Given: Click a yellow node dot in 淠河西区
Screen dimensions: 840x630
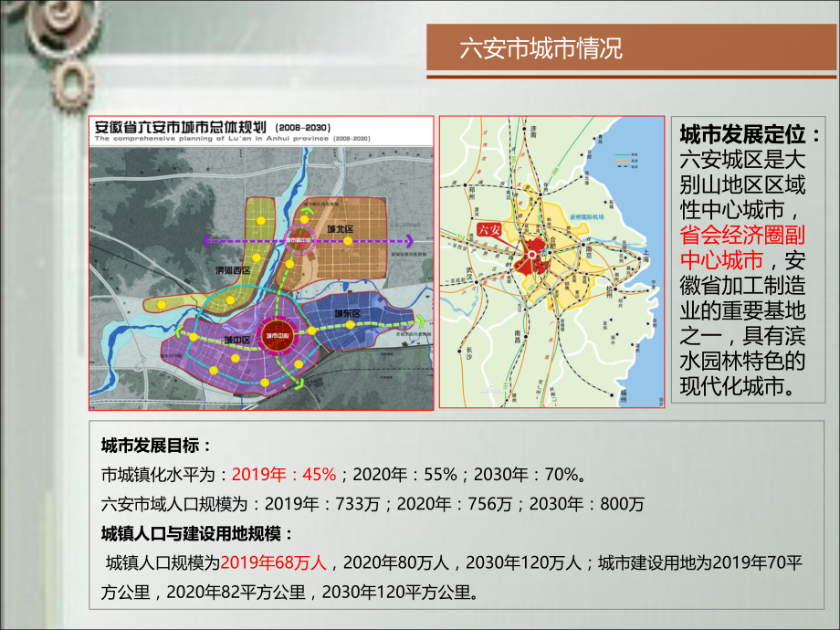Looking at the screenshot, I should pyautogui.click(x=258, y=257).
